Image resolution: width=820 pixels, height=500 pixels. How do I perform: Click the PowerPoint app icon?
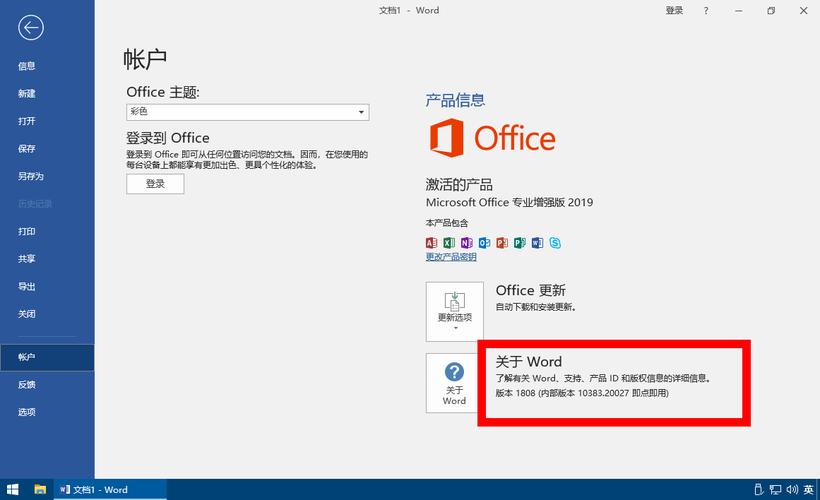tap(502, 243)
